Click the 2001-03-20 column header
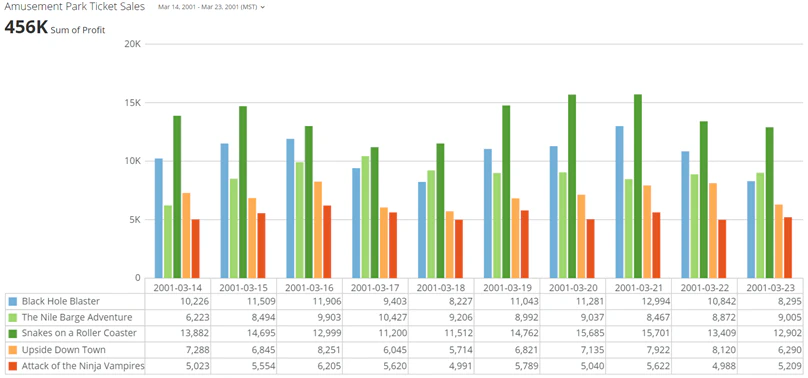Screen dimensions: 808x378 pos(573,287)
